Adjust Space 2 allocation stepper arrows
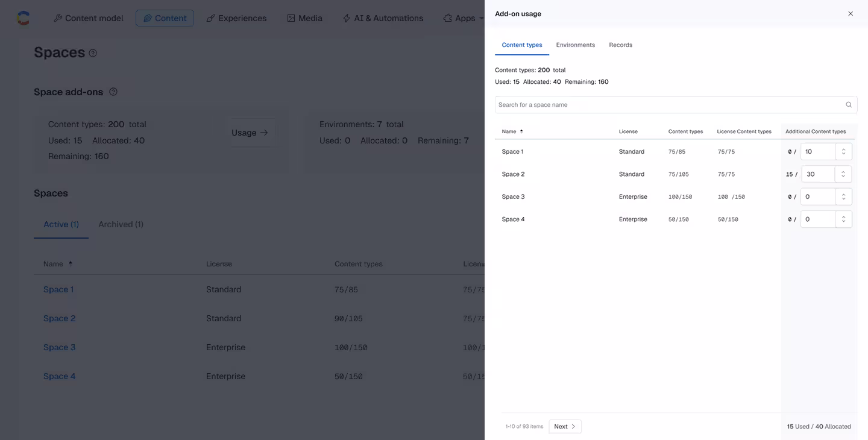This screenshot has width=868, height=440. click(x=844, y=174)
